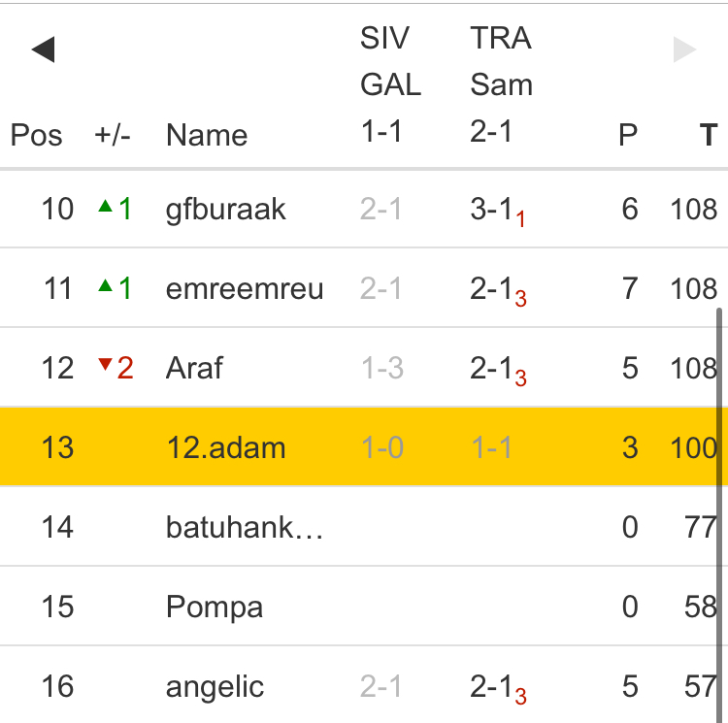Open emreemreu's player entry
Image resolution: width=728 pixels, height=723 pixels.
[245, 288]
